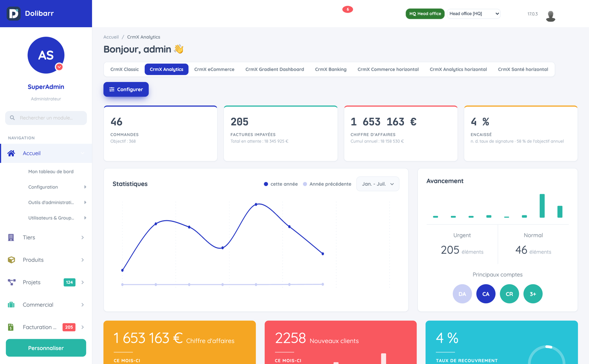Click the HQ Head office badge

point(425,14)
